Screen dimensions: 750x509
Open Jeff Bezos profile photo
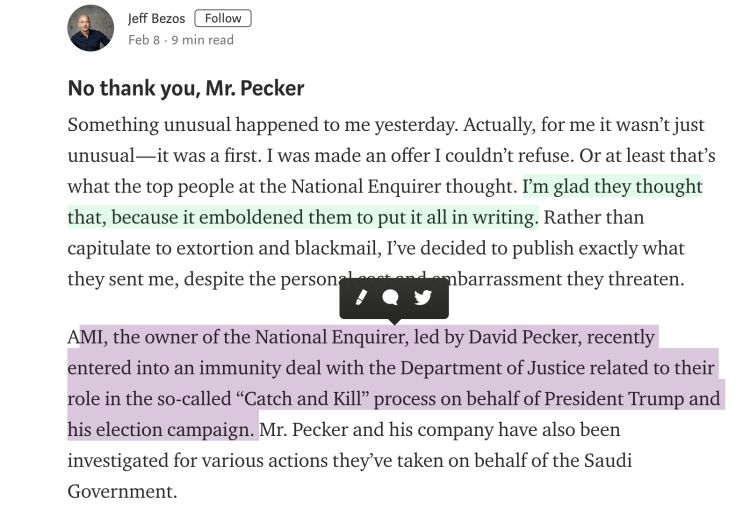[x=90, y=28]
